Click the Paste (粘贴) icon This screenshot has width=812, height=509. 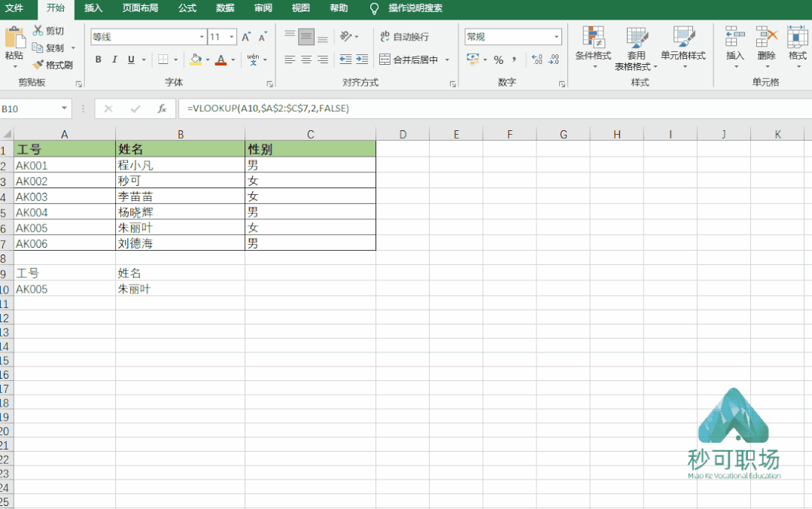14,38
